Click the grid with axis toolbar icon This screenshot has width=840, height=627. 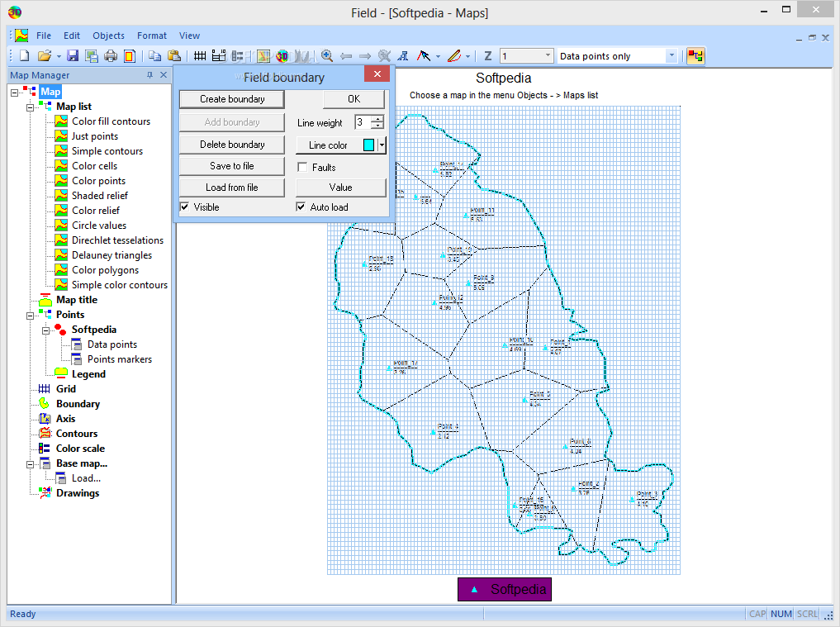tap(219, 55)
